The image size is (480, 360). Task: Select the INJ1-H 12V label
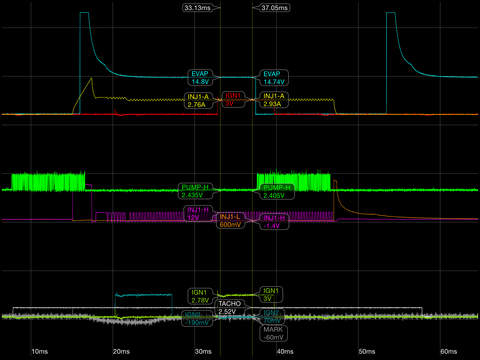pyautogui.click(x=198, y=214)
